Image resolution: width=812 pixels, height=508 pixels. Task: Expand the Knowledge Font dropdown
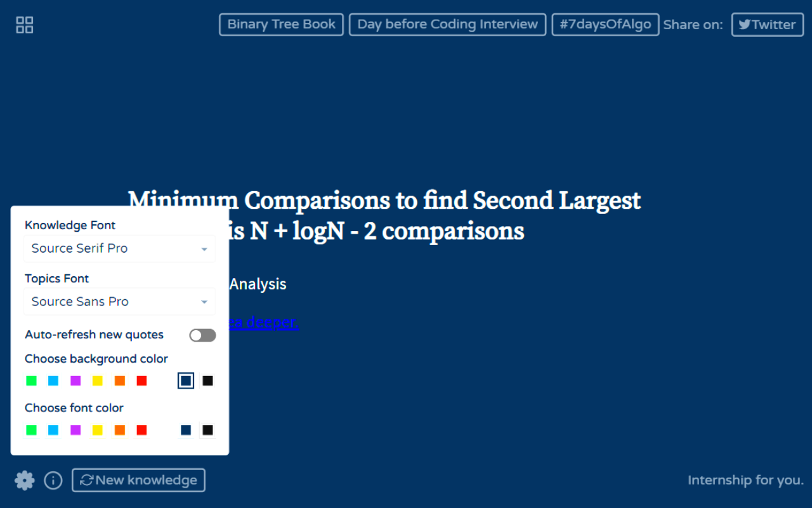tap(119, 249)
